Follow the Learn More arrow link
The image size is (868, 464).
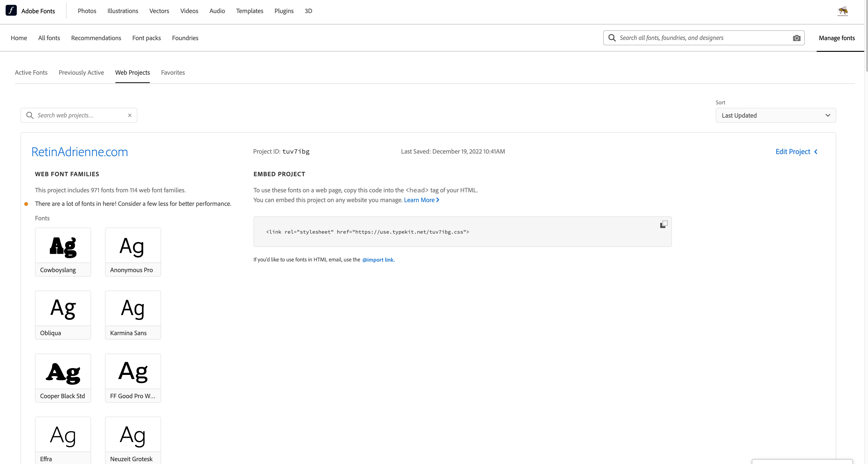click(x=421, y=200)
